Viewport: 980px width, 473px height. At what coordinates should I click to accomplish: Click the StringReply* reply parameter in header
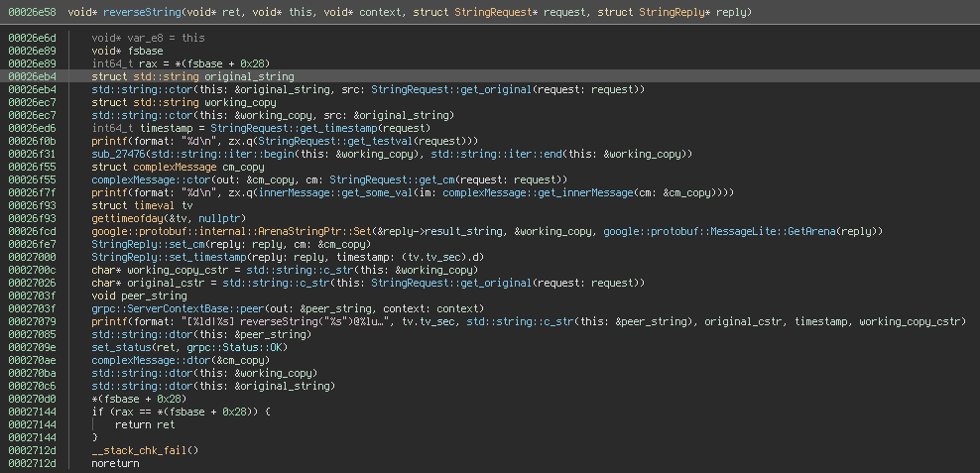tap(698, 12)
